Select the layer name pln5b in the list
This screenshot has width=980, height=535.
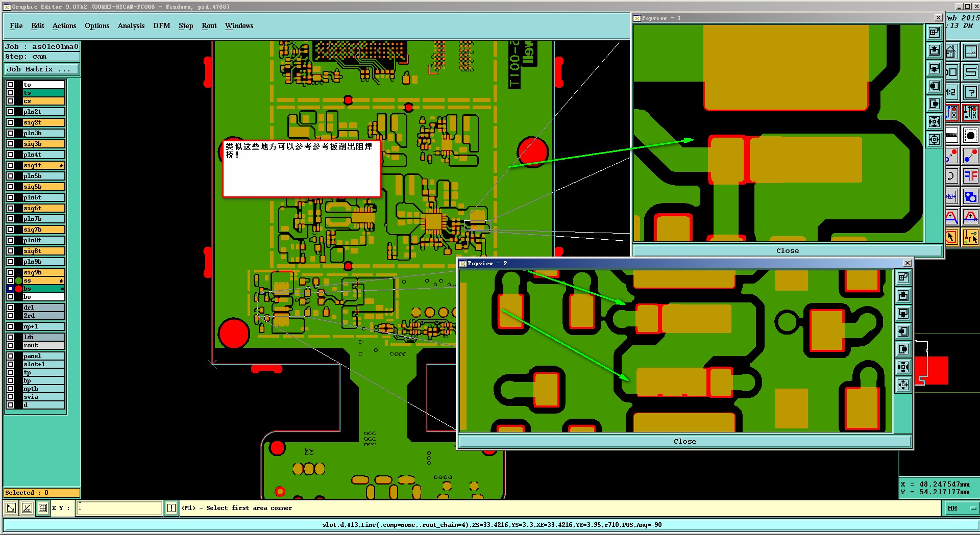click(x=43, y=176)
